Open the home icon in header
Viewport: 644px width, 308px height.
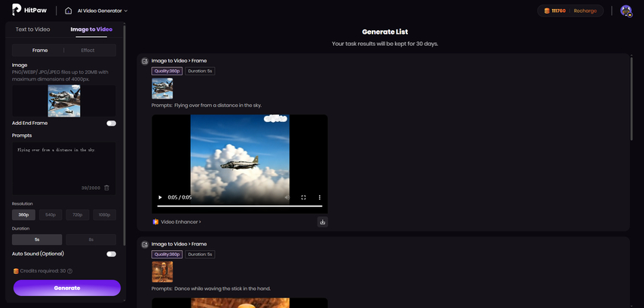(68, 11)
